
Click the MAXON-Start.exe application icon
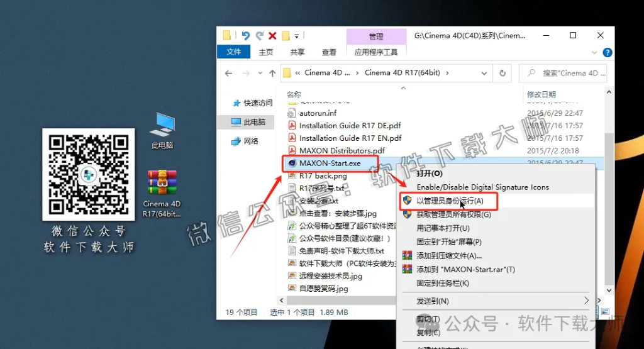(x=292, y=163)
